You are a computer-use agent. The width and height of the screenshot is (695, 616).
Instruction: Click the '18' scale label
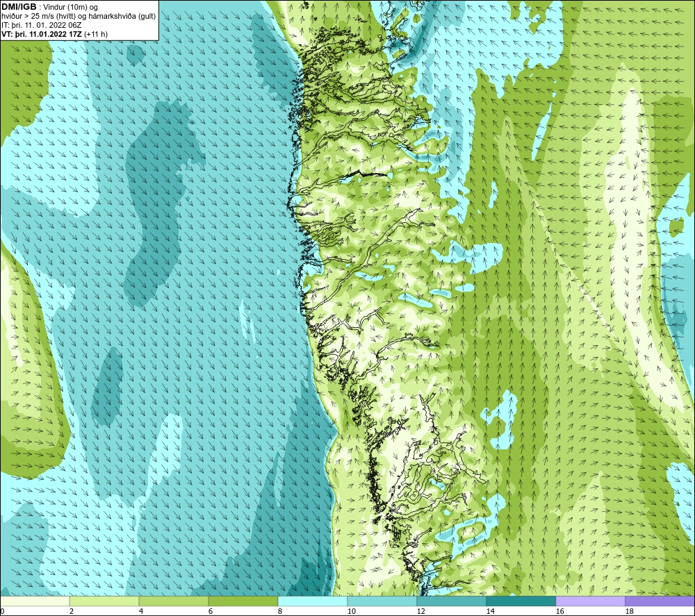point(629,611)
